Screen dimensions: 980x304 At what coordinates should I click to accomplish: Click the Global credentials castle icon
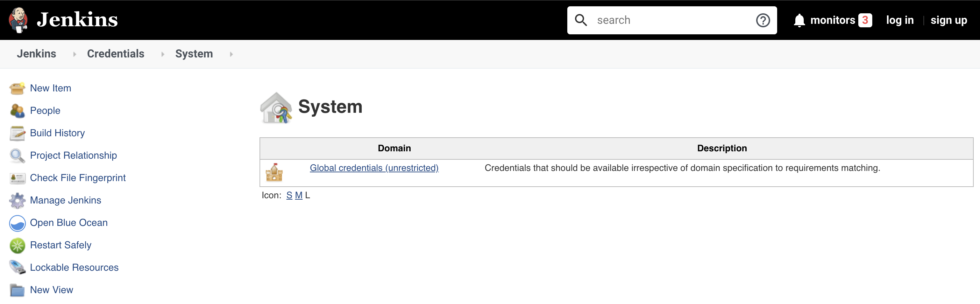click(x=274, y=173)
